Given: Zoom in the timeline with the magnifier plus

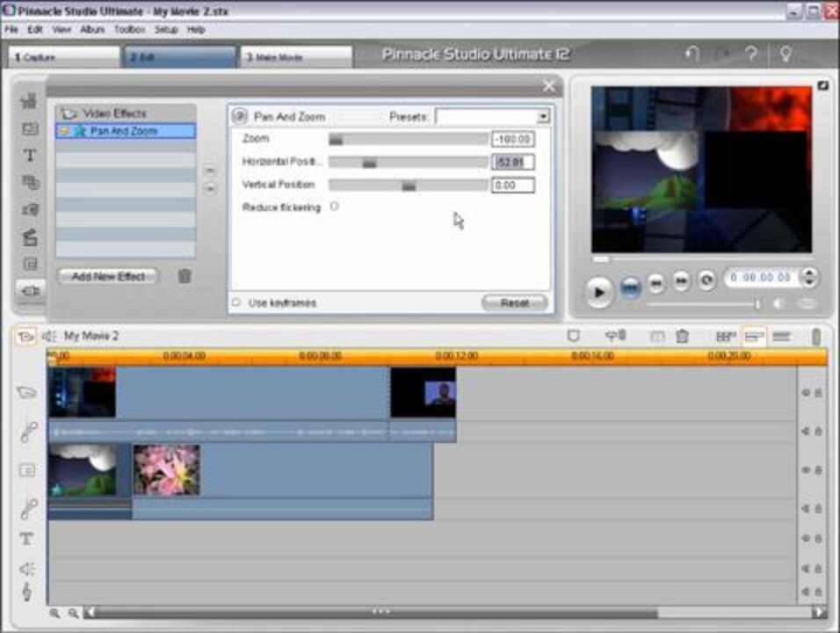Looking at the screenshot, I should click(x=54, y=613).
